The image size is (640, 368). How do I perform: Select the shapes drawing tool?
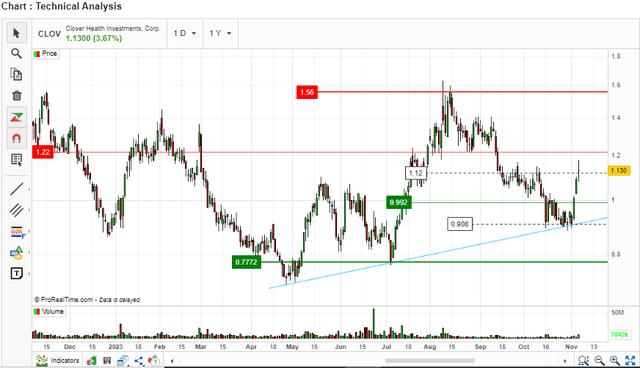pyautogui.click(x=16, y=253)
